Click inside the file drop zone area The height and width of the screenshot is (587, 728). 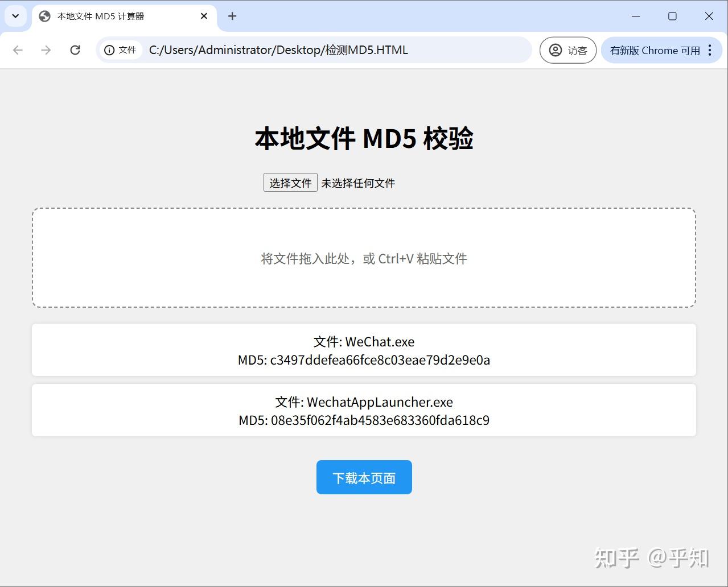point(364,258)
